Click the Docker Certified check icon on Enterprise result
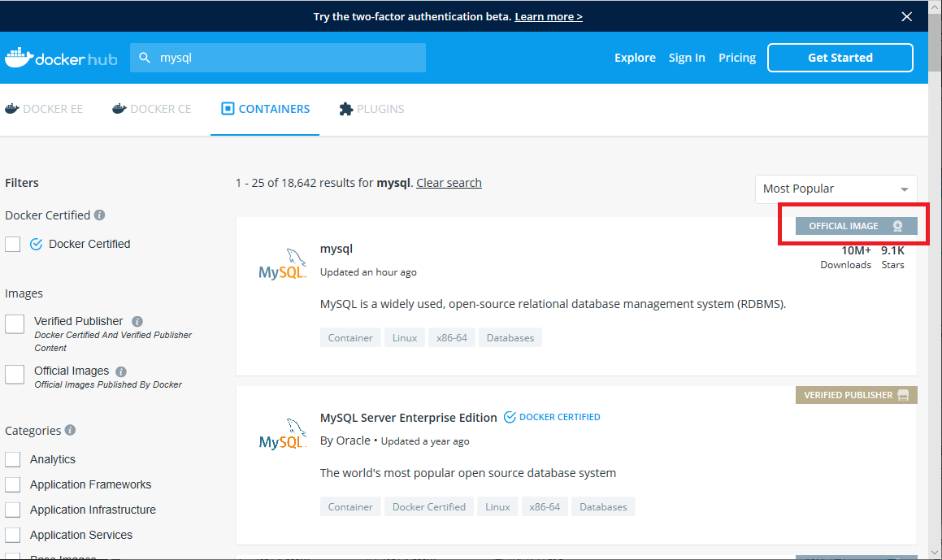Screen dimensions: 942x560 click(510, 417)
